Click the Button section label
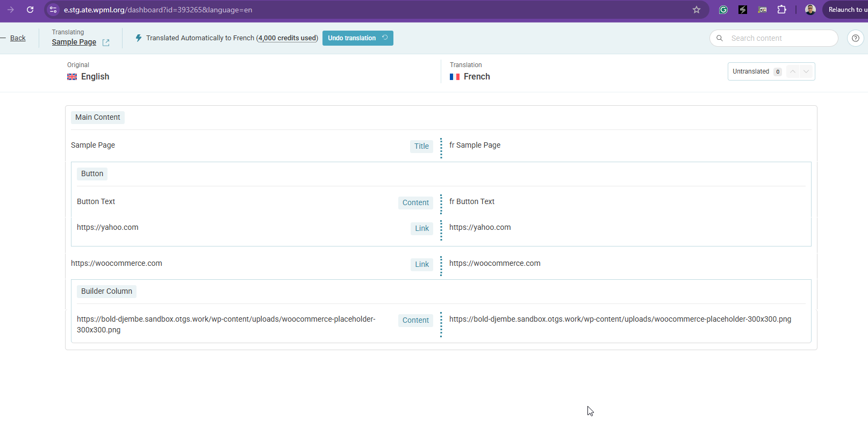Viewport: 868px width, 435px height. (92, 174)
